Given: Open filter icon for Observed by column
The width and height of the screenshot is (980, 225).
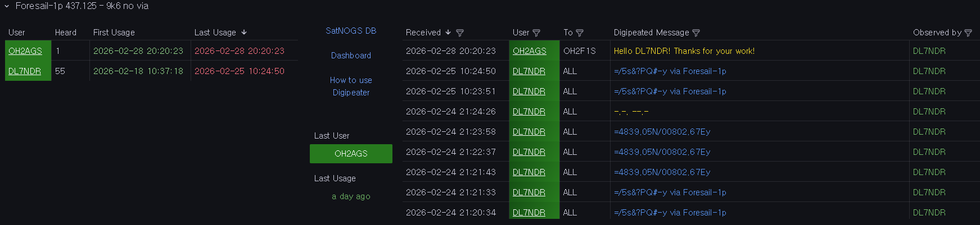Looking at the screenshot, I should point(968,33).
